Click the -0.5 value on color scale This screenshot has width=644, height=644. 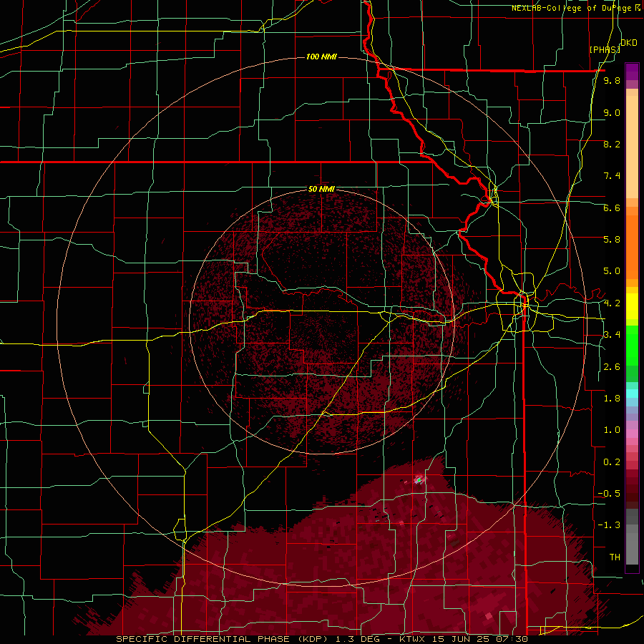(609, 494)
